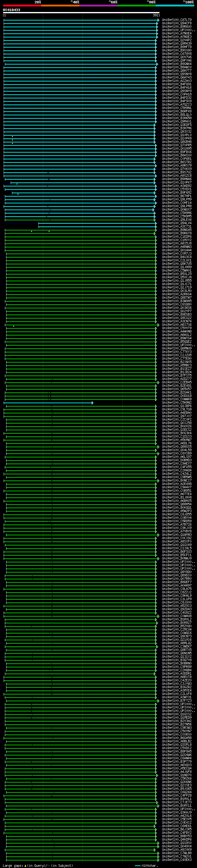Click label UniRef100_Q3EDF5
This screenshot has width=197, height=868.
177,125
